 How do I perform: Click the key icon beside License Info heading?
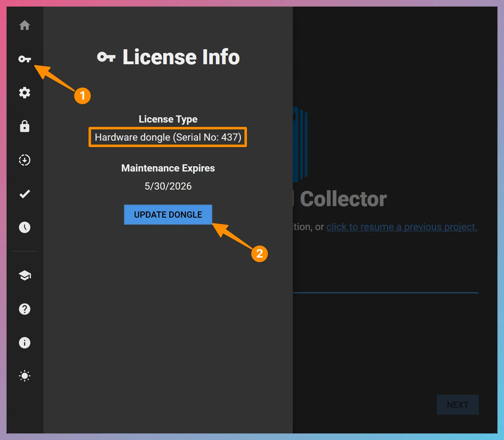pos(106,56)
